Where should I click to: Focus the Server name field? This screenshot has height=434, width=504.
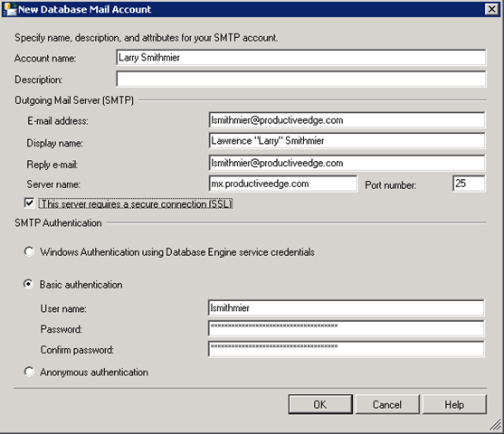coord(283,184)
